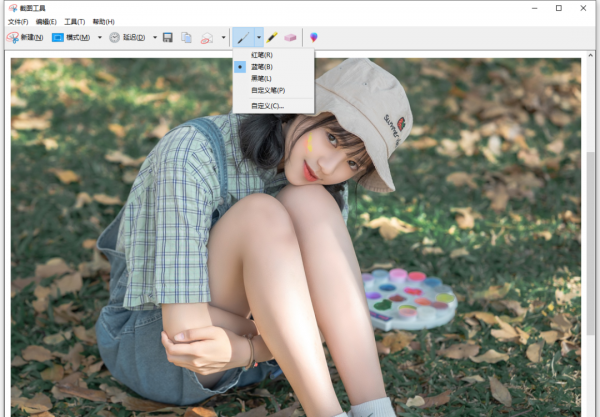Click the 新建(N) new snip button
The image size is (600, 417).
click(30, 37)
